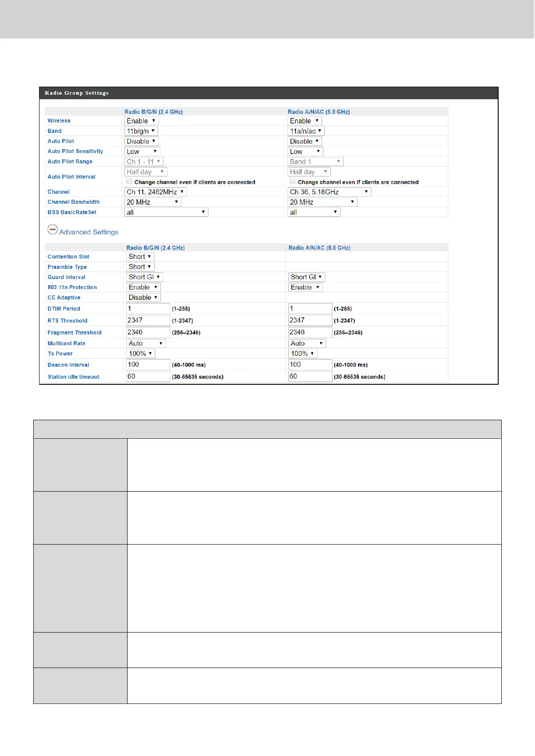Click the CE Adaptive row label

(x=64, y=298)
